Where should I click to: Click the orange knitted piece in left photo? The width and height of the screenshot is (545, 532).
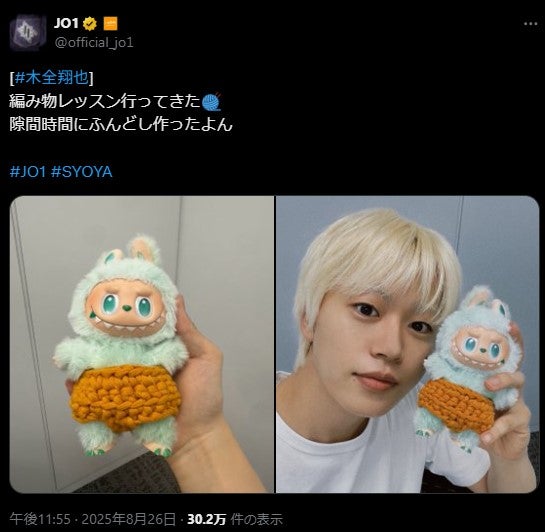point(125,398)
